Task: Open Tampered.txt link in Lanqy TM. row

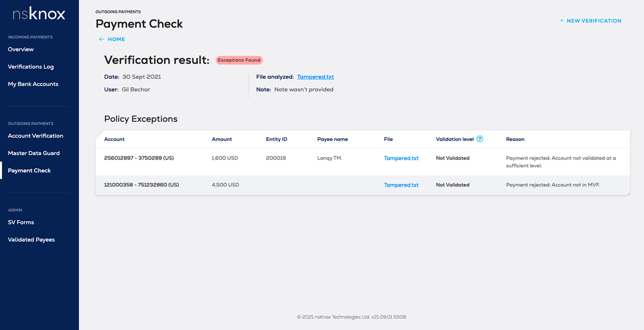Action: point(401,159)
